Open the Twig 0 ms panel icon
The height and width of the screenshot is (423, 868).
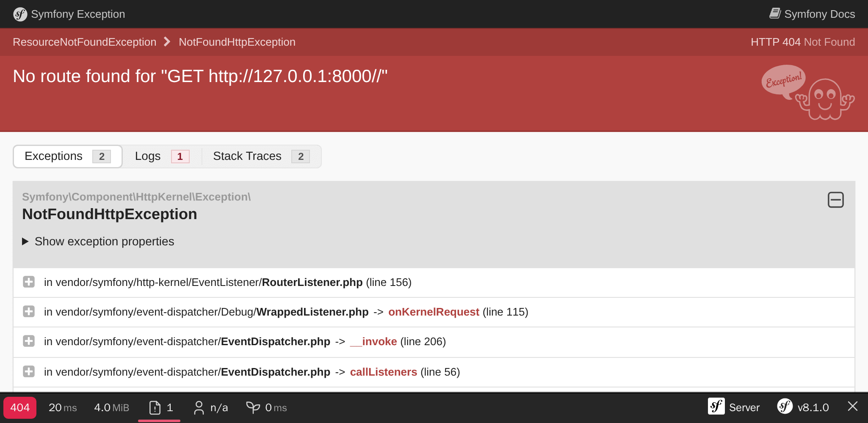click(253, 408)
